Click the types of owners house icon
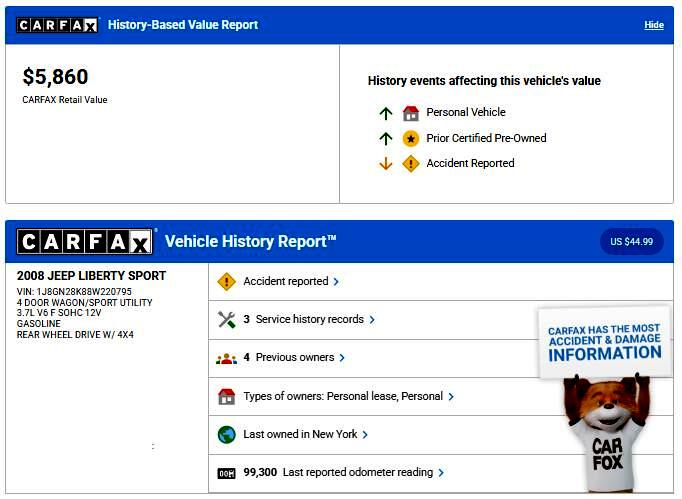Image resolution: width=682 pixels, height=499 pixels. [x=226, y=397]
